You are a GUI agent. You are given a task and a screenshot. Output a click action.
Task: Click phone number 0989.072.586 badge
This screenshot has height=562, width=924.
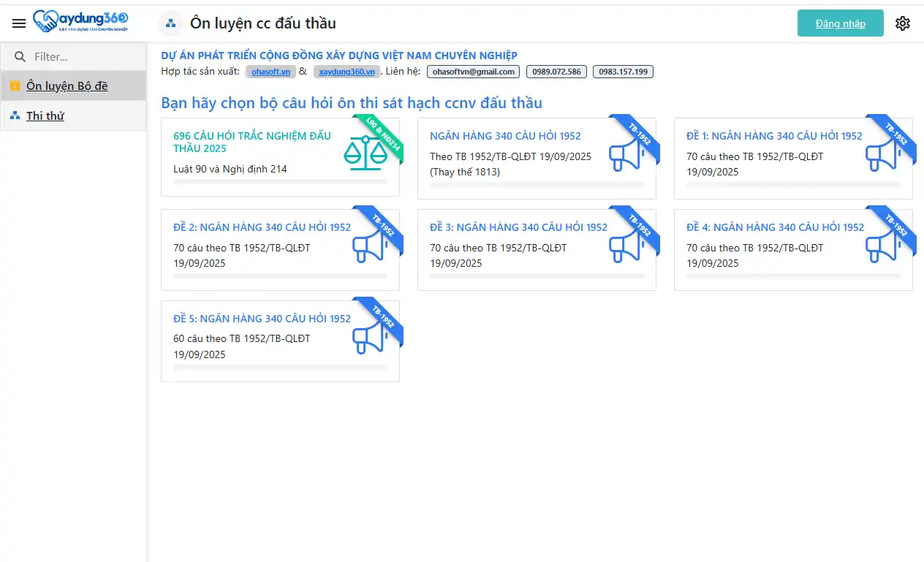[x=556, y=72]
